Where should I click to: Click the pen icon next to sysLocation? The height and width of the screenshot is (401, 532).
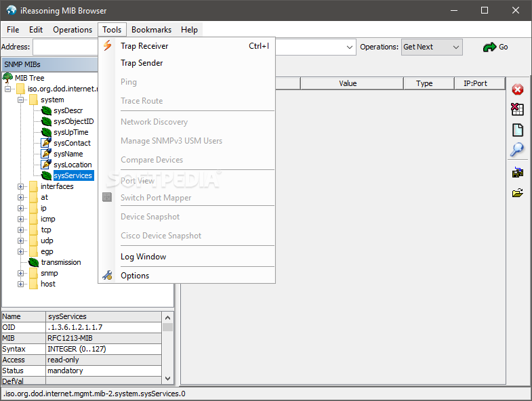tap(46, 165)
